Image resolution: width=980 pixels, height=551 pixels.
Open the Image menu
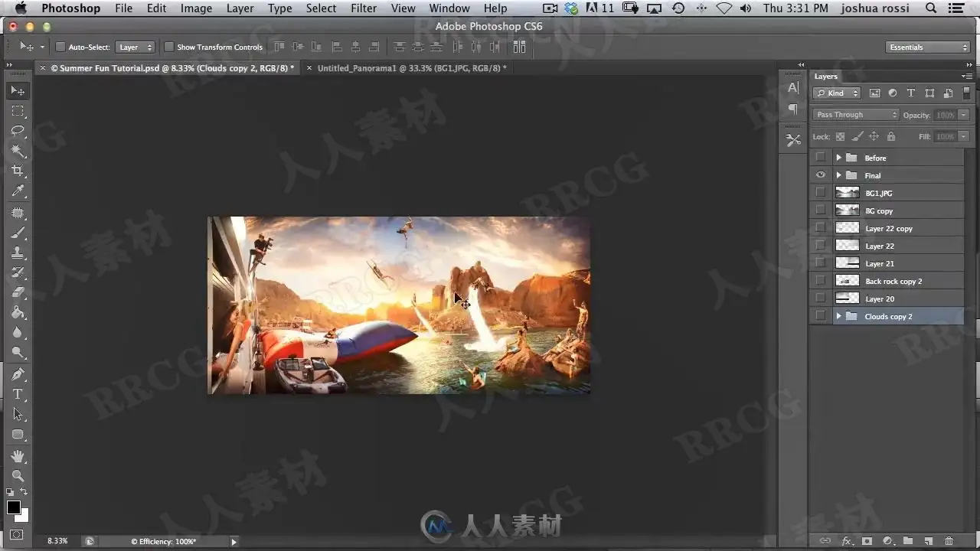(196, 8)
